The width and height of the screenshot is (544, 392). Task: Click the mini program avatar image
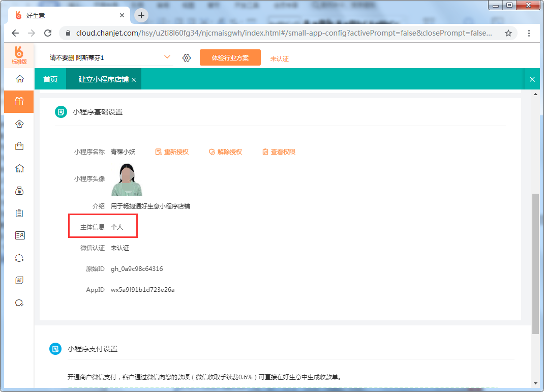(x=127, y=179)
